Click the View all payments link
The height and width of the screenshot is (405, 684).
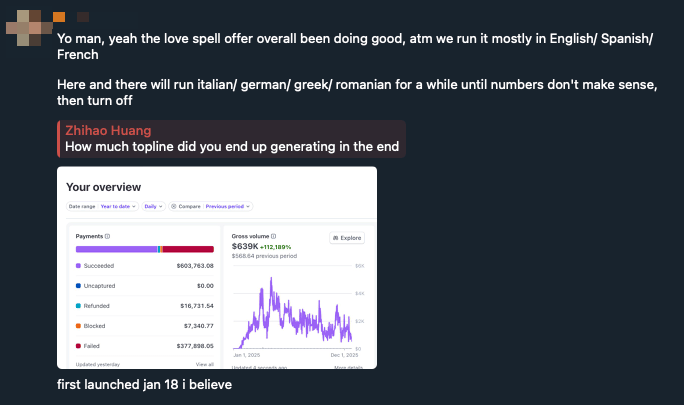point(205,364)
